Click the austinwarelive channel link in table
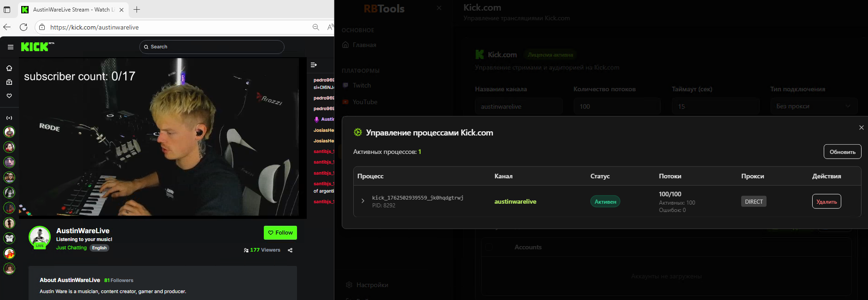The width and height of the screenshot is (868, 300). pos(515,201)
